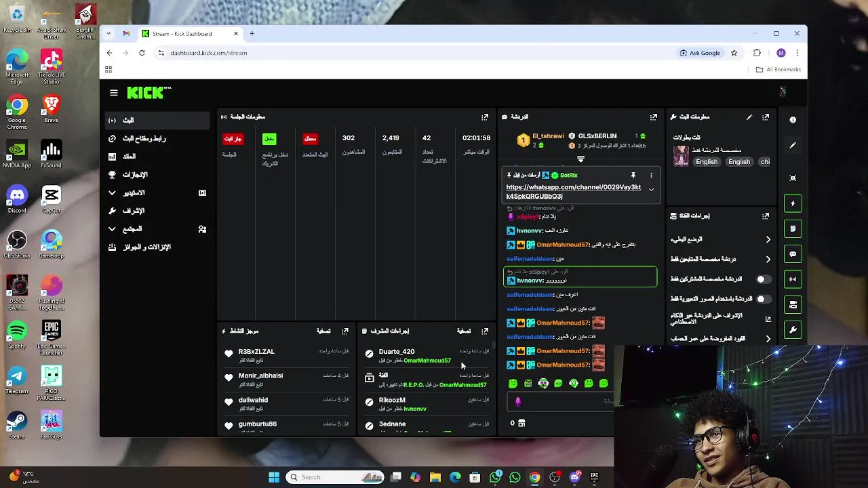This screenshot has height=488, width=868.
Task: Click the focus frame icon in right sidebar
Action: tap(793, 178)
